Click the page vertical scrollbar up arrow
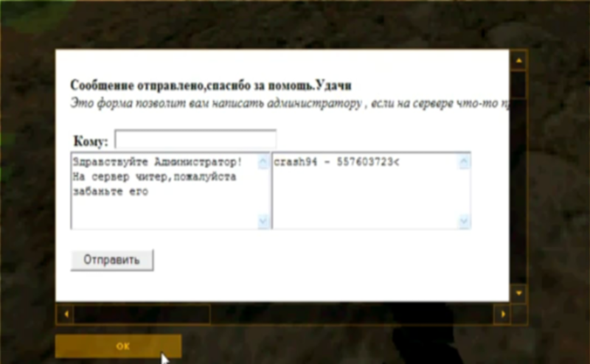 pos(518,59)
